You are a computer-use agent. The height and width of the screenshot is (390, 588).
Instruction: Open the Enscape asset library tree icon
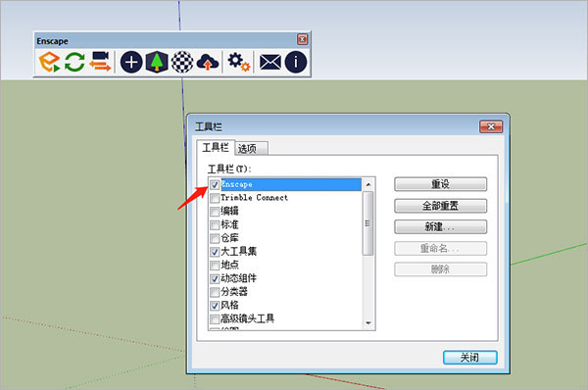(157, 62)
